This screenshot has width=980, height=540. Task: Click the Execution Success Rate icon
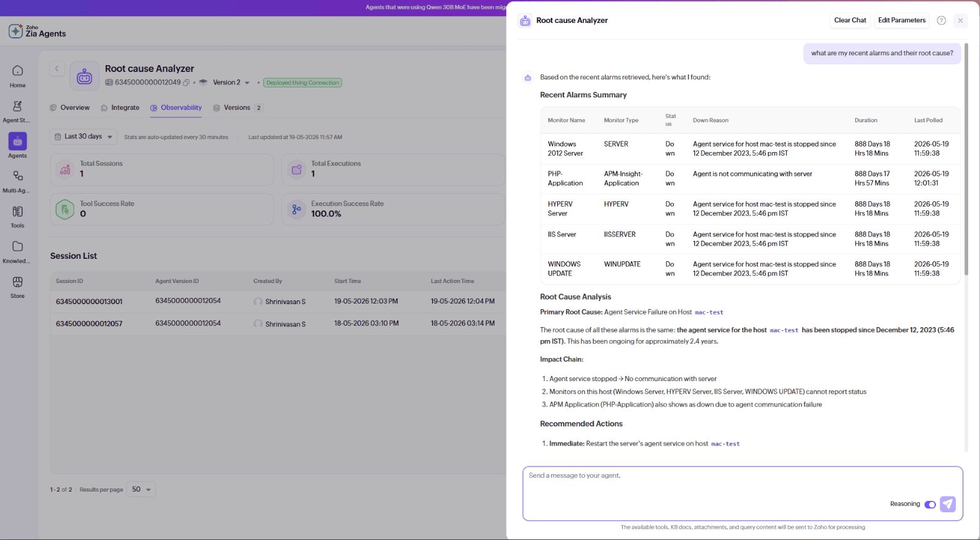296,209
